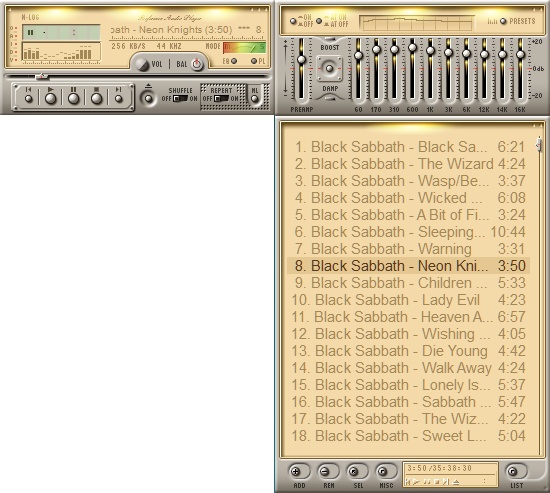Screen dimensions: 550x493
Task: Select track 15 'Black Sabbath - Lonely Is...'
Action: pyautogui.click(x=409, y=385)
